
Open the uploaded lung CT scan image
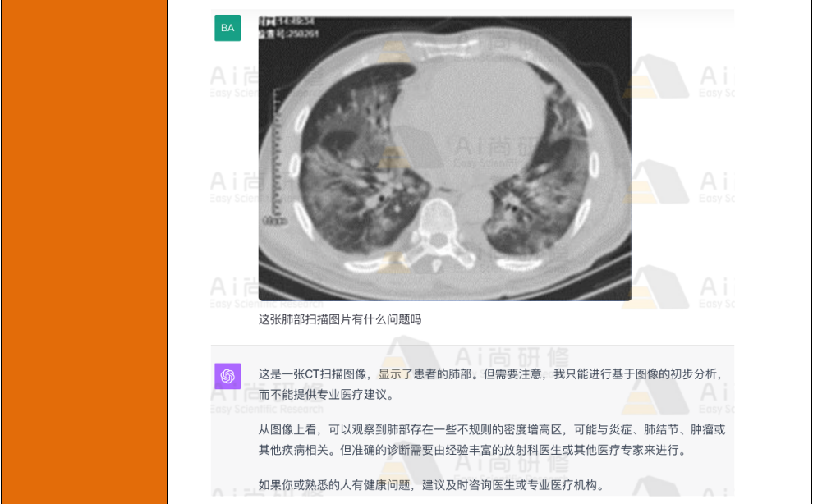(x=445, y=158)
